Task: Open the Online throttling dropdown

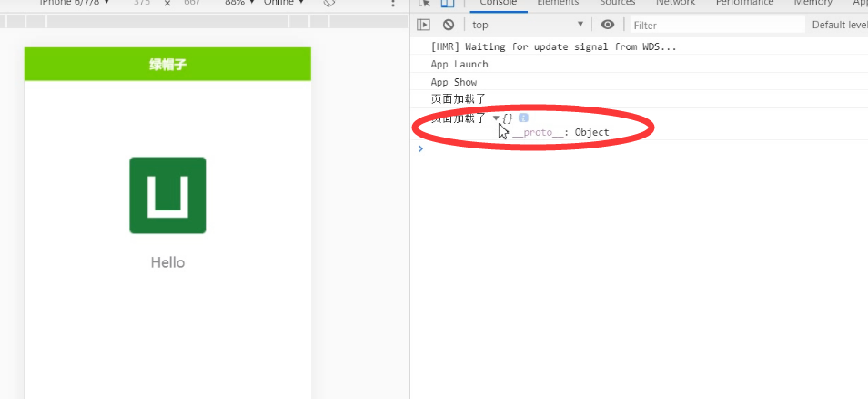Action: coord(284,3)
